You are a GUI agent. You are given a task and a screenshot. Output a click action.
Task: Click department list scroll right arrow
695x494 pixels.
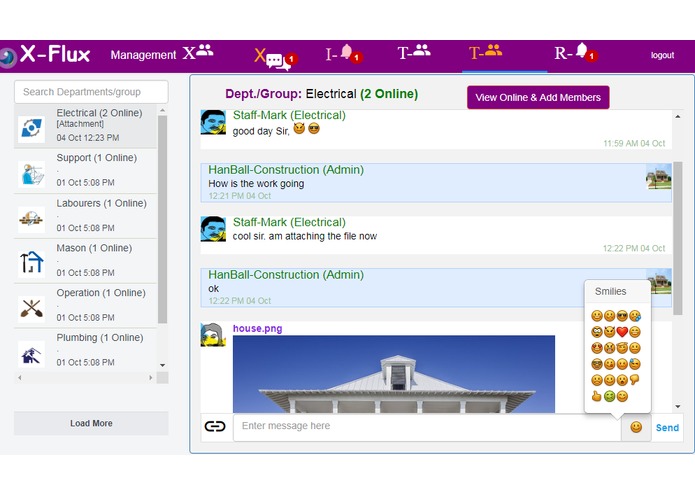(x=151, y=377)
